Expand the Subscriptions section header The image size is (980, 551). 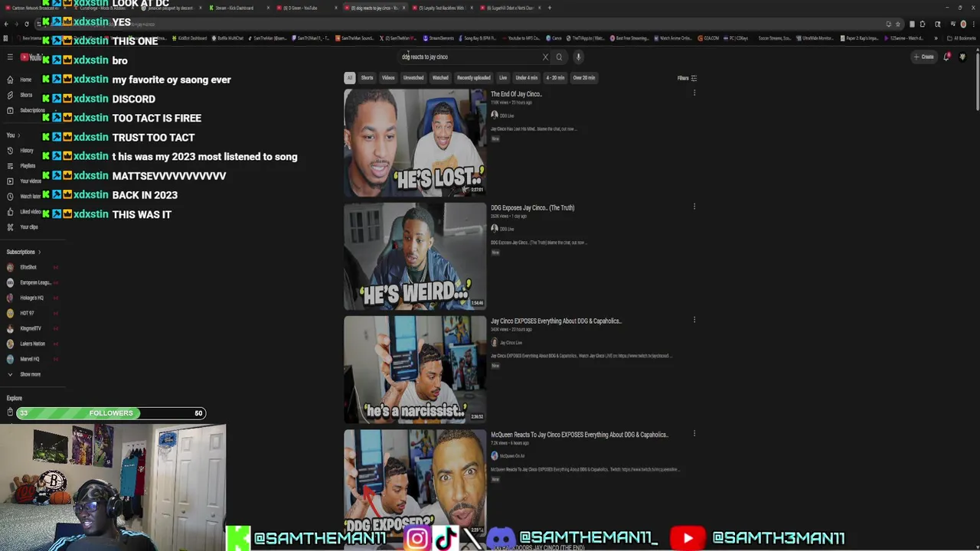[x=23, y=252]
